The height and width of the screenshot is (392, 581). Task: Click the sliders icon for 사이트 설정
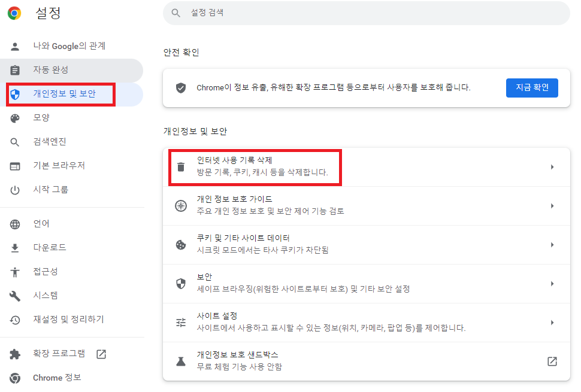pos(181,321)
